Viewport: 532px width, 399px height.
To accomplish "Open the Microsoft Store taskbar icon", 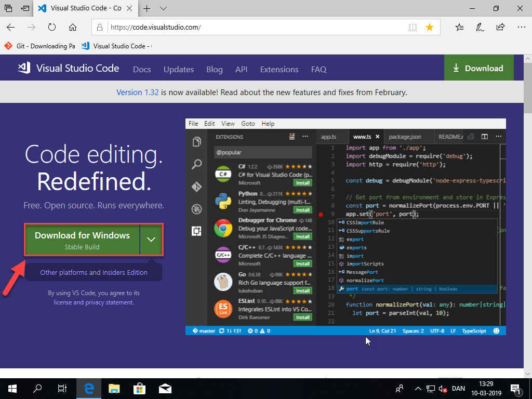I will (x=139, y=389).
